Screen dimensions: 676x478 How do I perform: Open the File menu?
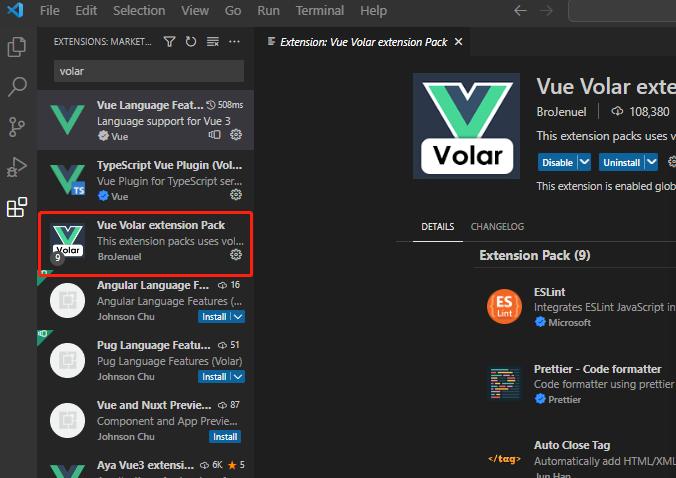coord(50,10)
